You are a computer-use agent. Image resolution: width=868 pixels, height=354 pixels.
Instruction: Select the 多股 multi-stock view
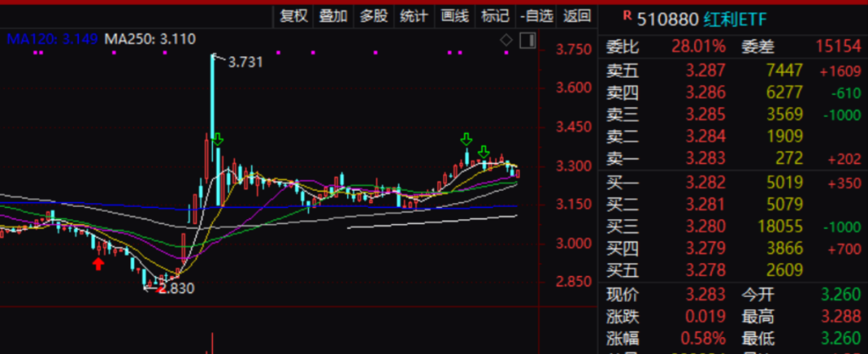click(x=374, y=15)
